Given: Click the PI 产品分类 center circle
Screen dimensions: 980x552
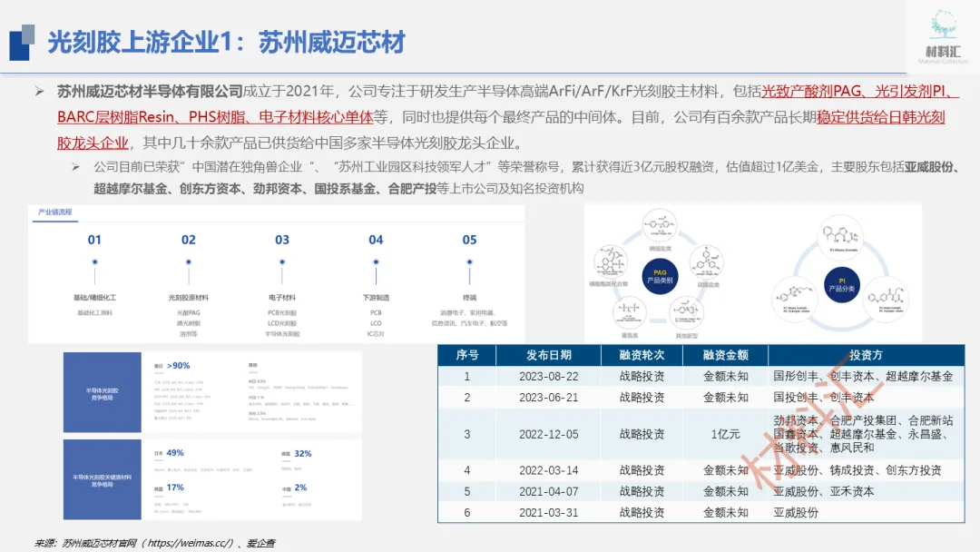Looking at the screenshot, I should [841, 285].
